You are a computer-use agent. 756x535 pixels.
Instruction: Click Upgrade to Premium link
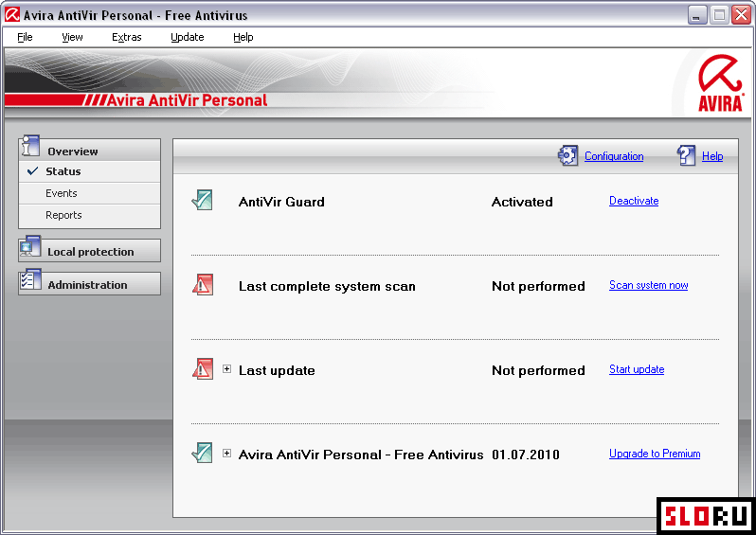pyautogui.click(x=655, y=454)
